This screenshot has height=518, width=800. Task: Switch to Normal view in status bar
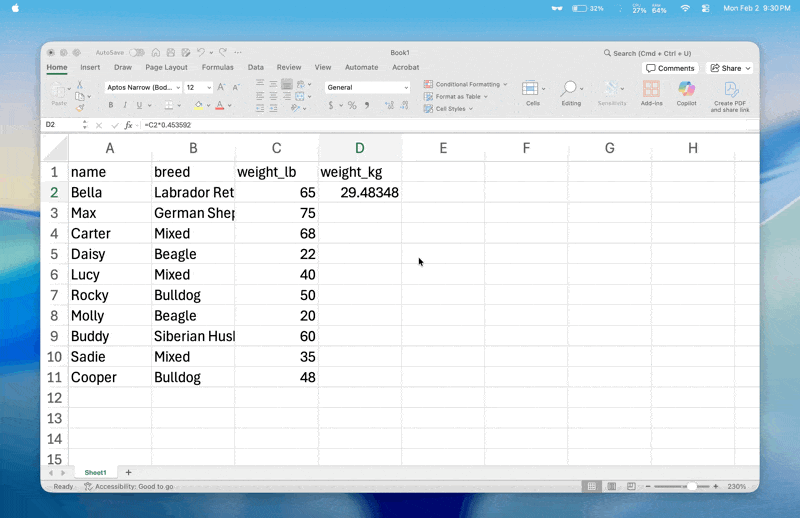coord(591,486)
